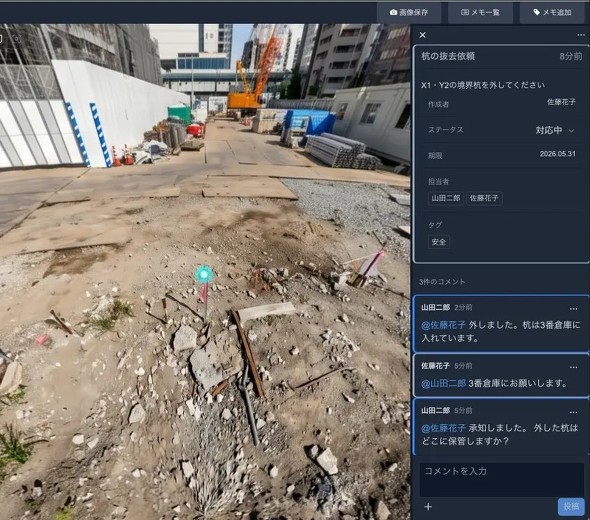This screenshot has width=590, height=520.
Task: Open the メモ一覧 memo list
Action: (x=480, y=12)
